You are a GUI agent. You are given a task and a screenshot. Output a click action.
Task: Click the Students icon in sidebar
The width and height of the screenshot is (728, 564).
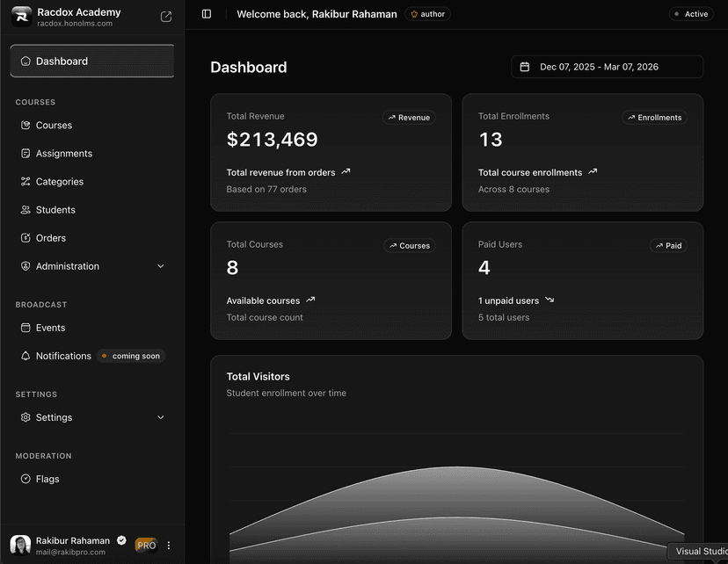click(x=25, y=210)
